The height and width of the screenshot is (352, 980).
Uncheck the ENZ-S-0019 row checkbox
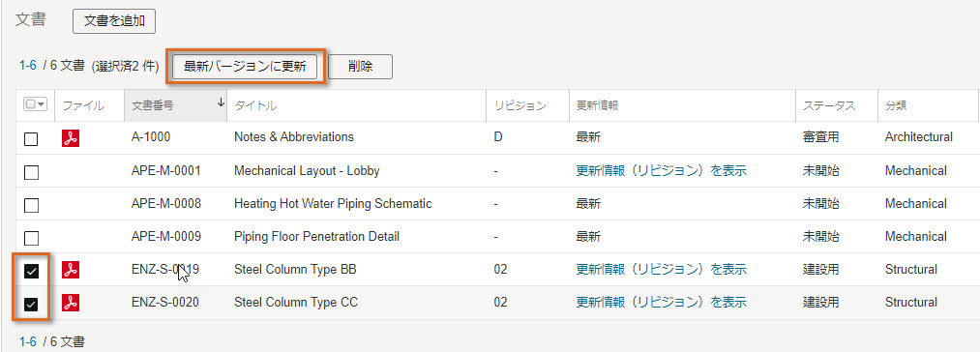[x=31, y=271]
